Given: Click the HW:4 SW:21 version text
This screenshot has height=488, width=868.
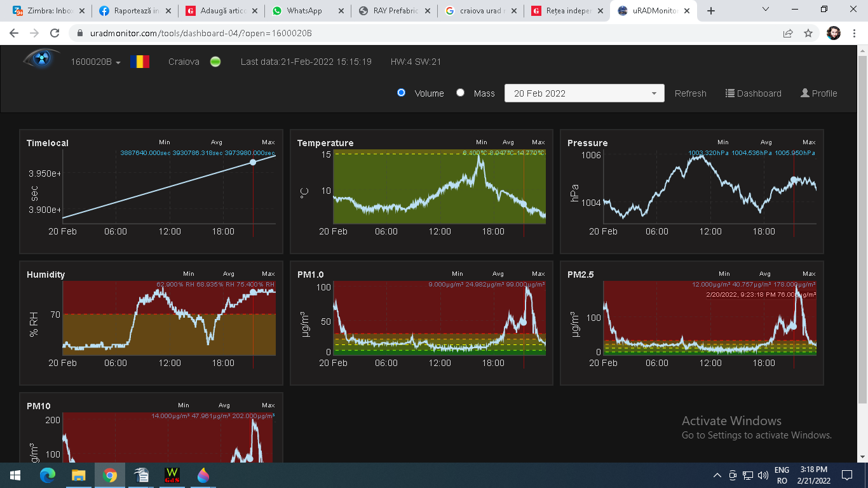Looking at the screenshot, I should 416,62.
